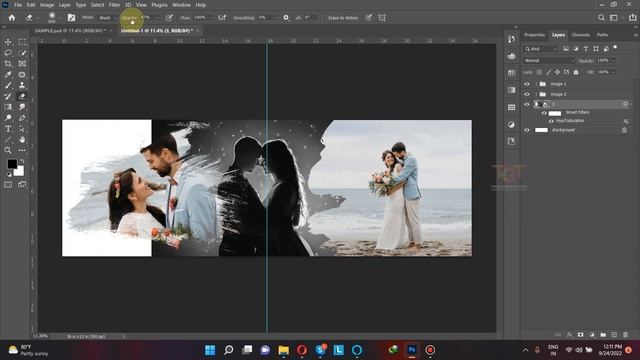Image resolution: width=640 pixels, height=360 pixels.
Task: Toggle Hue/Saturation filter visibility
Action: (x=551, y=121)
